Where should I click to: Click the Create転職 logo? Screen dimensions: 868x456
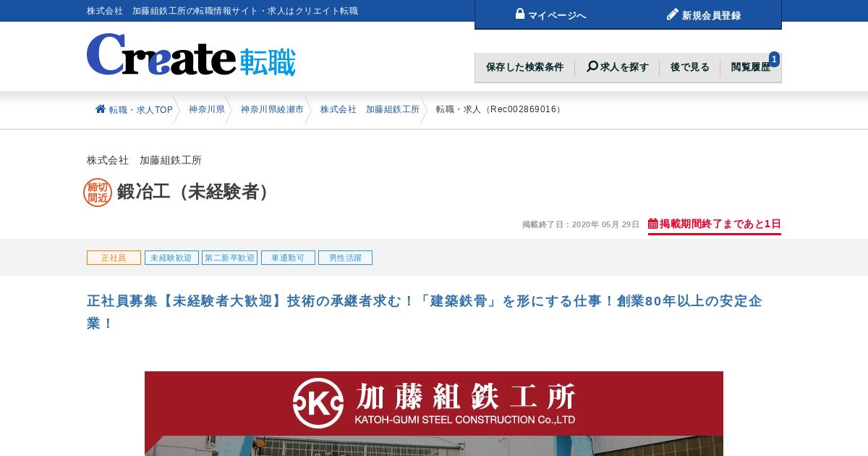191,55
